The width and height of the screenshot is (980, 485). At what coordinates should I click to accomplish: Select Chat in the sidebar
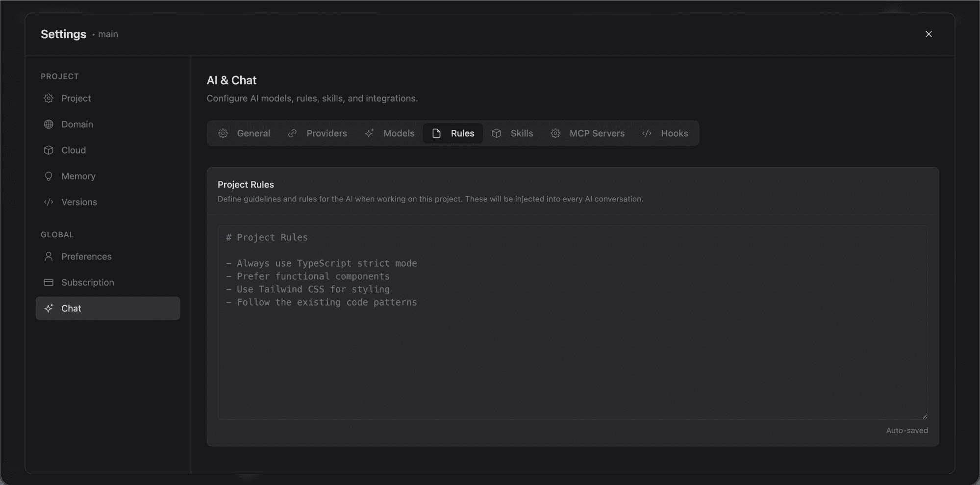pos(108,308)
